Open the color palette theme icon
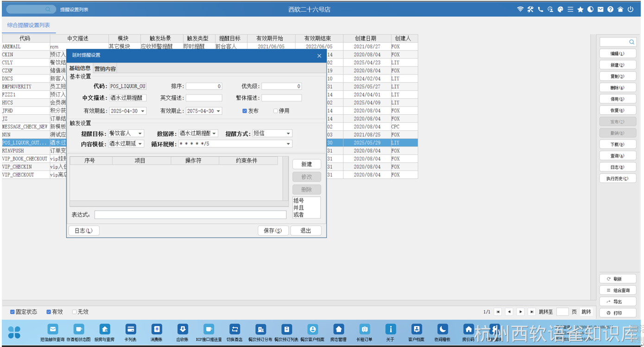The image size is (644, 347). pyautogui.click(x=560, y=9)
